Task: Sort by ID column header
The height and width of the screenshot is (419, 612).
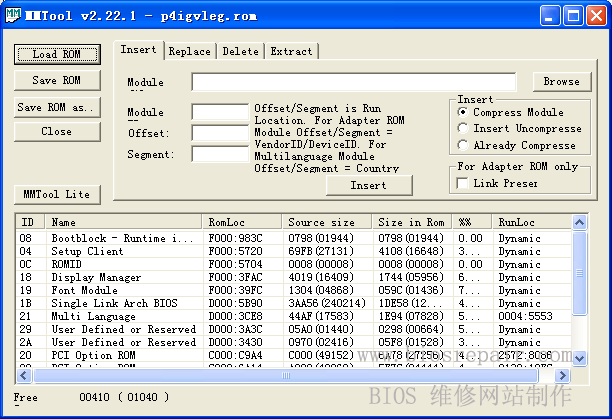Action: click(30, 222)
